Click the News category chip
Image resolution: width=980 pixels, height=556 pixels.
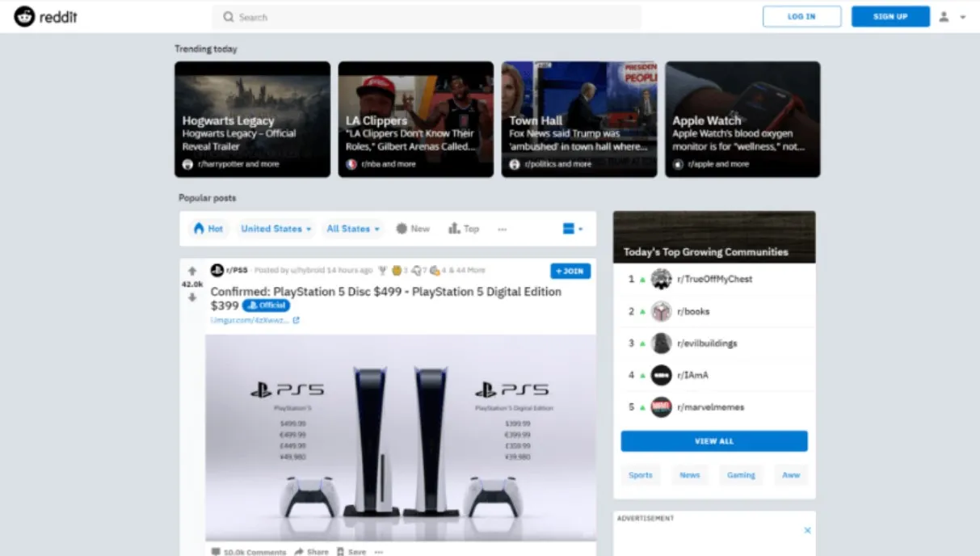[690, 475]
